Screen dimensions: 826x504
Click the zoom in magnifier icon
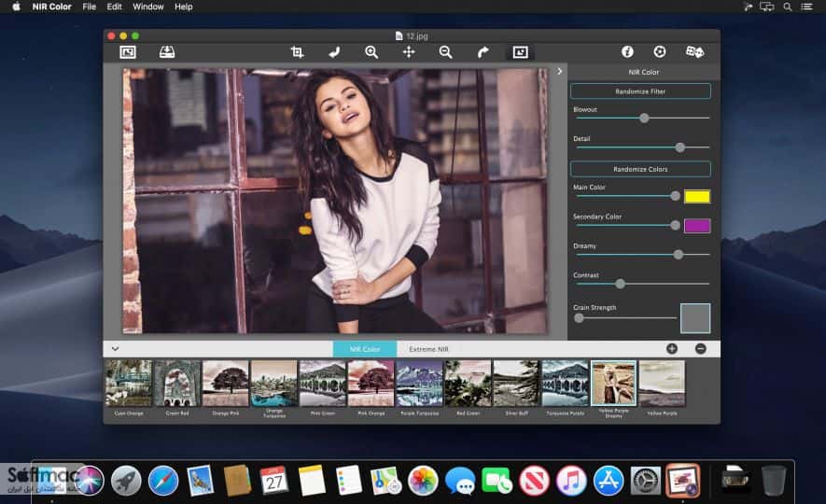coord(371,51)
